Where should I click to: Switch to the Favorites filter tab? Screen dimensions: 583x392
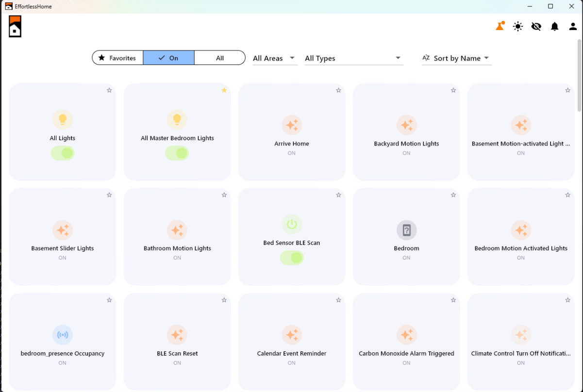117,57
